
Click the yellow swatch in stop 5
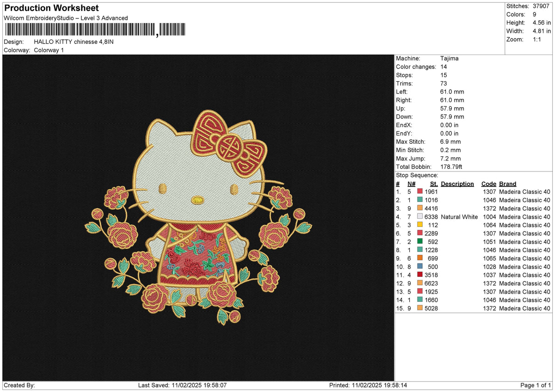pos(420,225)
